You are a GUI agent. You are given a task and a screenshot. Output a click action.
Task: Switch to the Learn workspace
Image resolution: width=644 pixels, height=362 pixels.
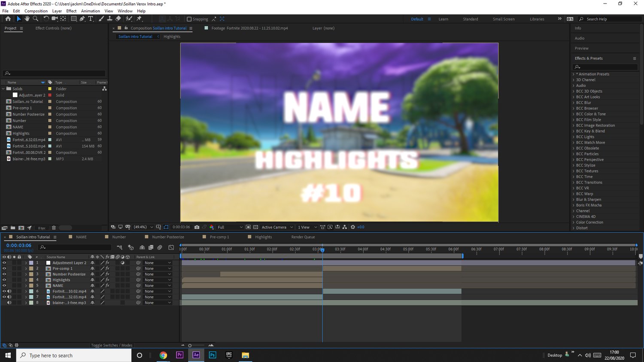click(x=444, y=19)
